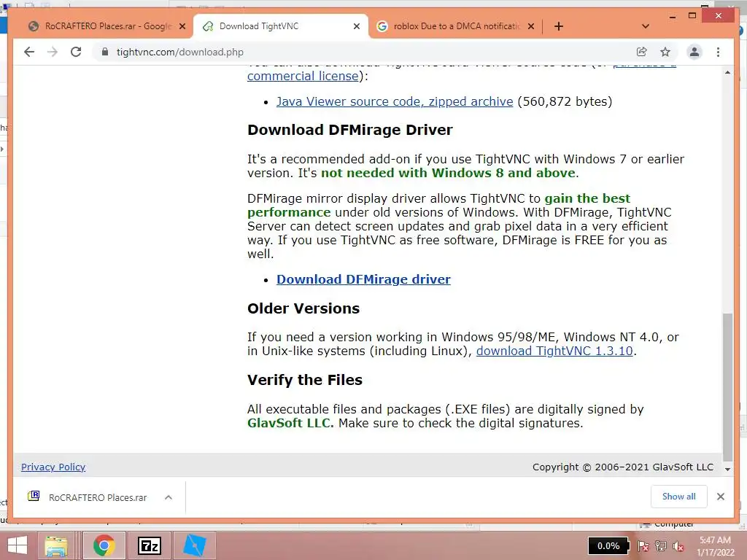The width and height of the screenshot is (747, 560).
Task: Launch 7-Zip from the taskbar
Action: point(149,545)
